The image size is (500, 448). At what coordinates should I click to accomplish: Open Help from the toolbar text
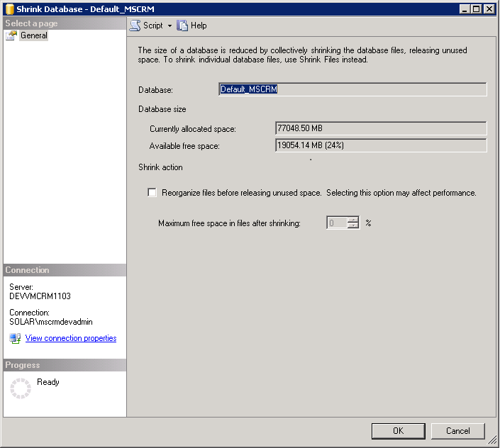tap(199, 26)
